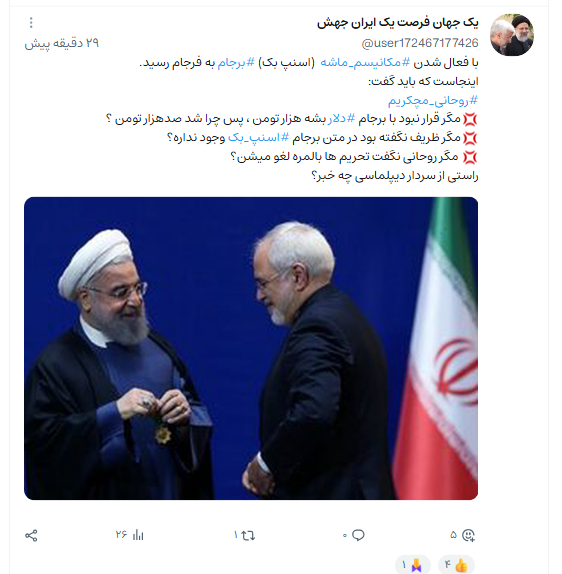The height and width of the screenshot is (574, 562).
Task: Toggle the ribbon medal reaction chip
Action: point(413,565)
